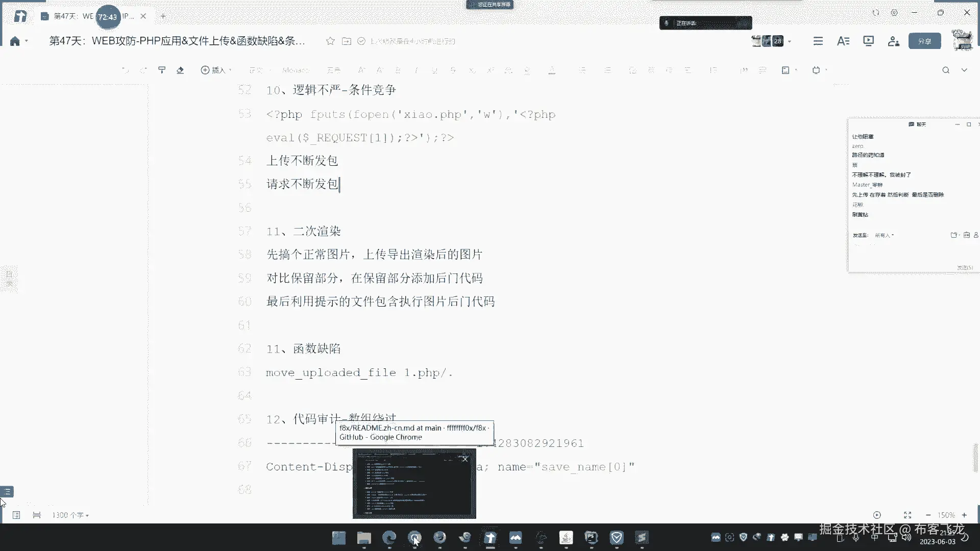
Task: Click the format painter icon
Action: click(162, 70)
